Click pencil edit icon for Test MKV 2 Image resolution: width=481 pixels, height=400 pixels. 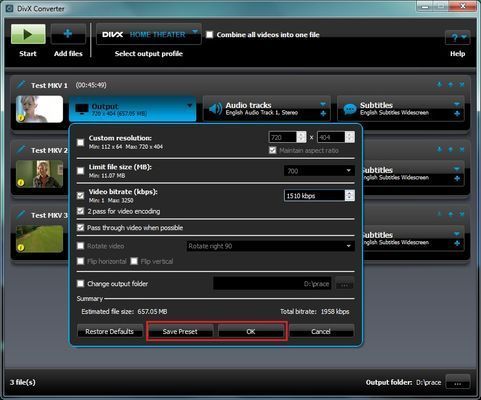(x=21, y=149)
